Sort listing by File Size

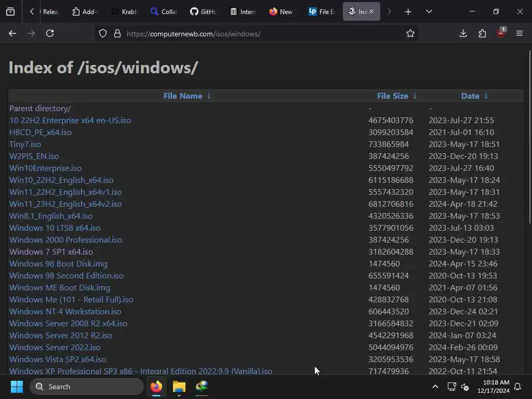[393, 96]
